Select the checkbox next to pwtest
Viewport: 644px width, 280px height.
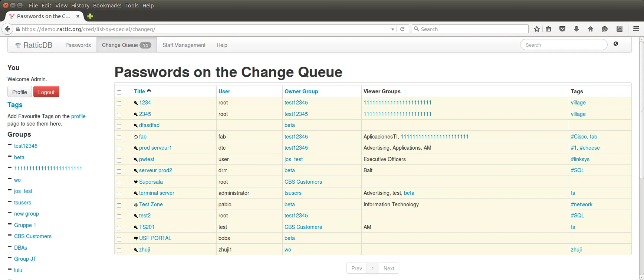point(119,160)
